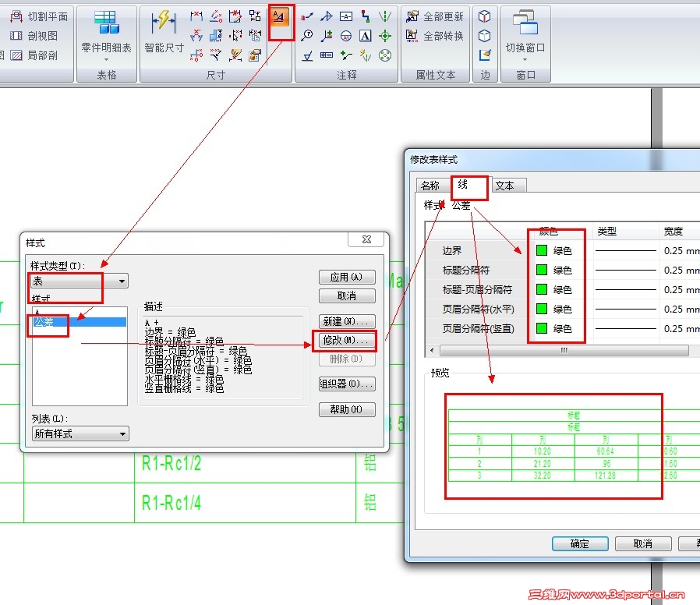Image resolution: width=700 pixels, height=605 pixels.
Task: Click the left scroll arrow of line table
Action: pyautogui.click(x=432, y=351)
